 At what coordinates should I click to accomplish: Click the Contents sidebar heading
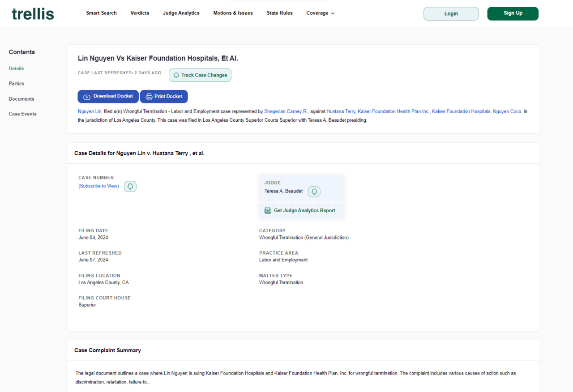22,52
